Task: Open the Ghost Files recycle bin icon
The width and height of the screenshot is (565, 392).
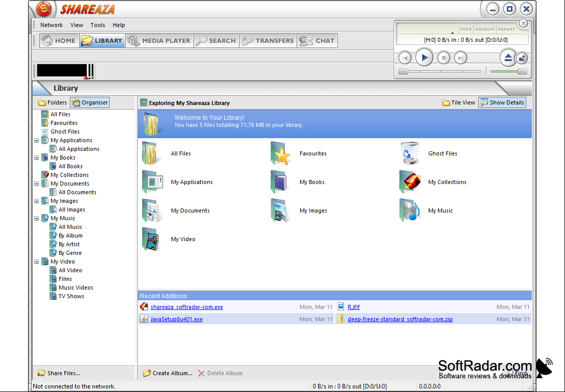Action: pyautogui.click(x=410, y=153)
